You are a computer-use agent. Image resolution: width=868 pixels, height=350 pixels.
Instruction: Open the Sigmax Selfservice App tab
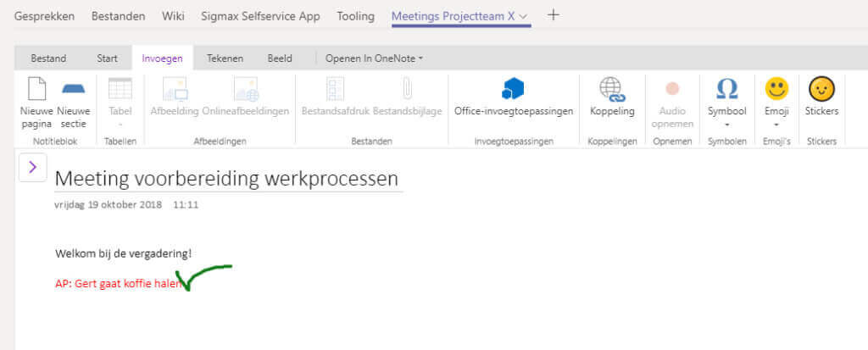[x=261, y=16]
